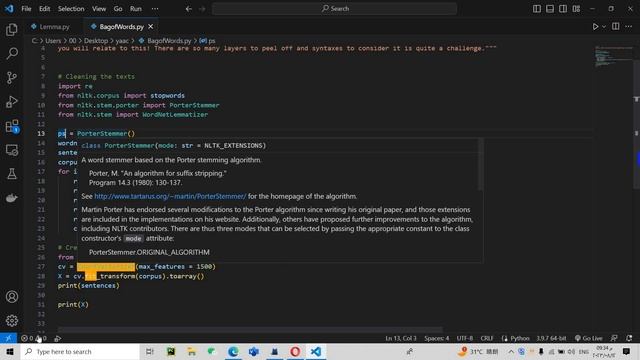640x360 pixels.
Task: Open the Selection menu
Action: click(x=71, y=9)
